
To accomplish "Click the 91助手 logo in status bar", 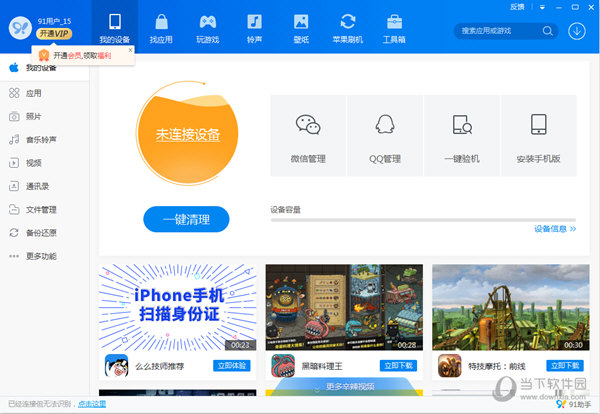I will coord(574,404).
